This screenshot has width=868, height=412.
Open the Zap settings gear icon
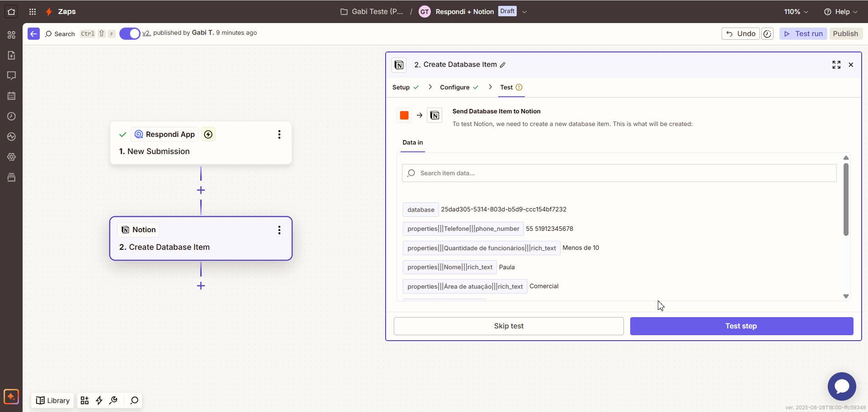click(11, 157)
